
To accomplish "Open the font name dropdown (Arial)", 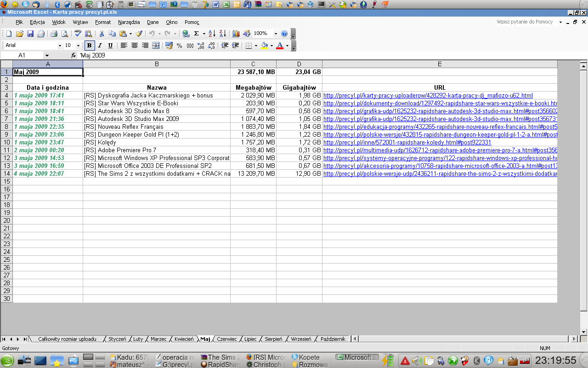I will pos(60,46).
